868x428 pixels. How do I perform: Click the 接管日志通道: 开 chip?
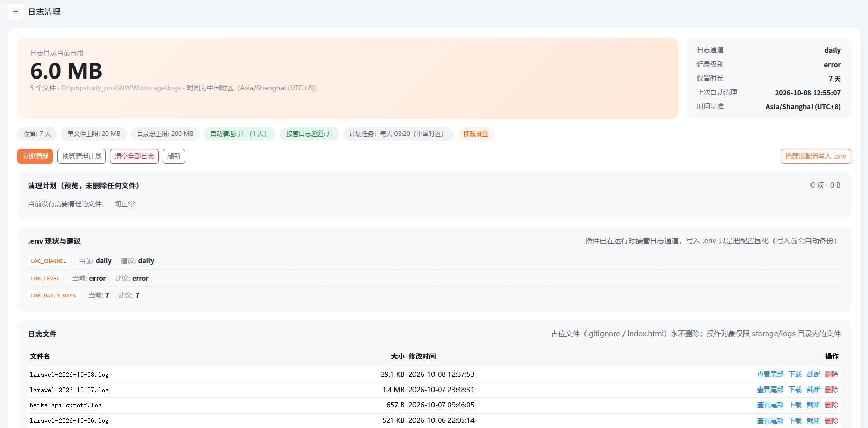(310, 134)
